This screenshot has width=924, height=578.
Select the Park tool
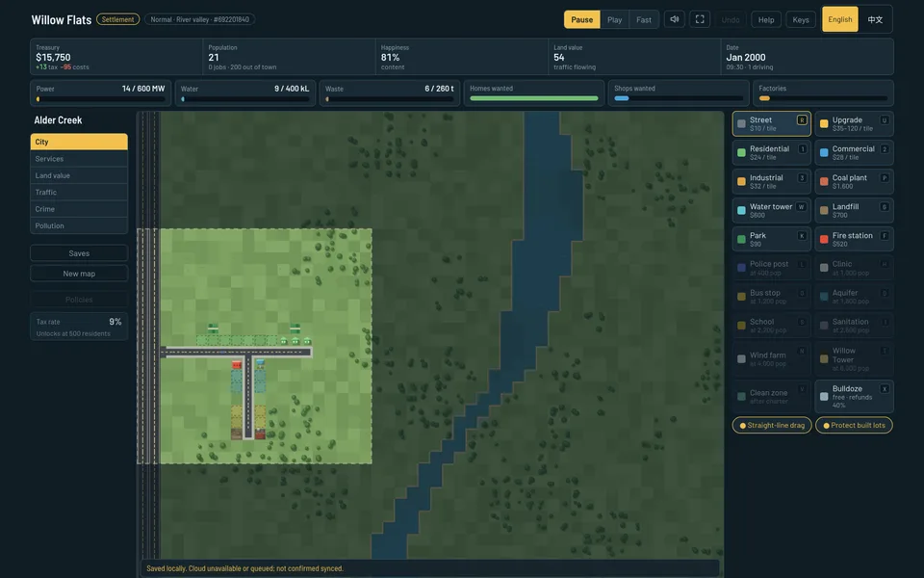click(771, 240)
